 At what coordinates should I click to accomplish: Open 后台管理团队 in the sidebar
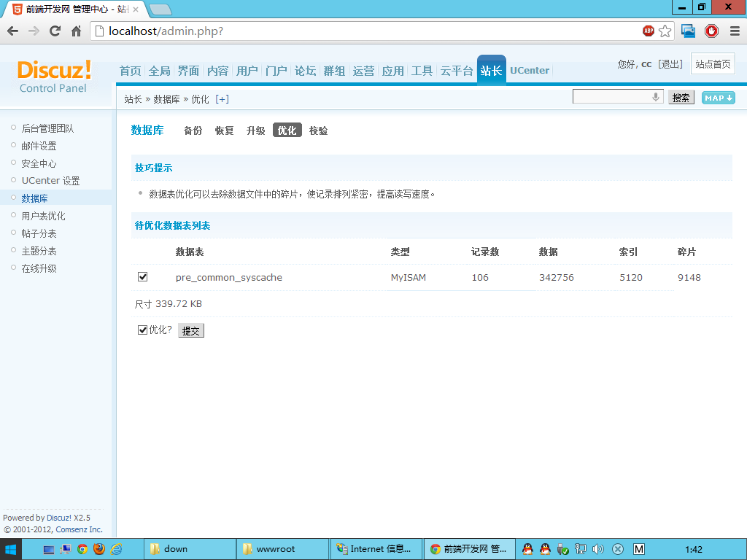[47, 128]
